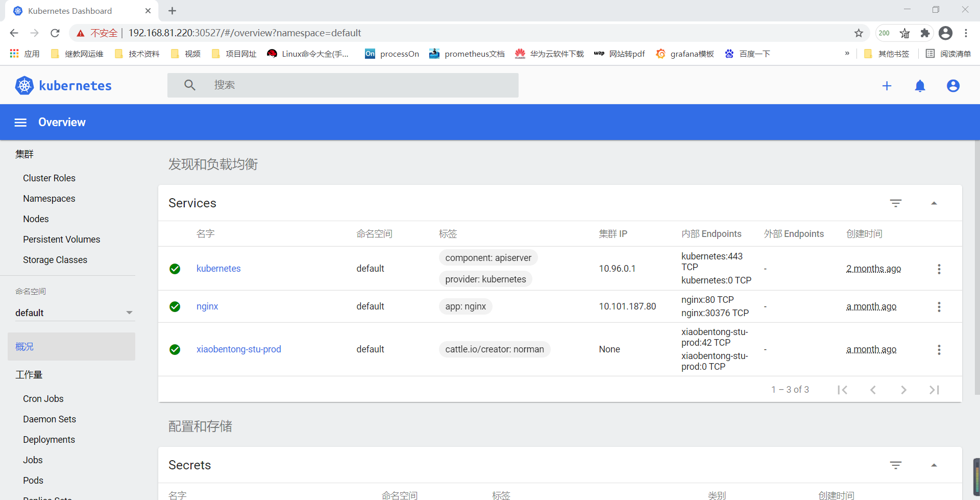Open the nginx service details link
This screenshot has height=500, width=980.
point(207,306)
